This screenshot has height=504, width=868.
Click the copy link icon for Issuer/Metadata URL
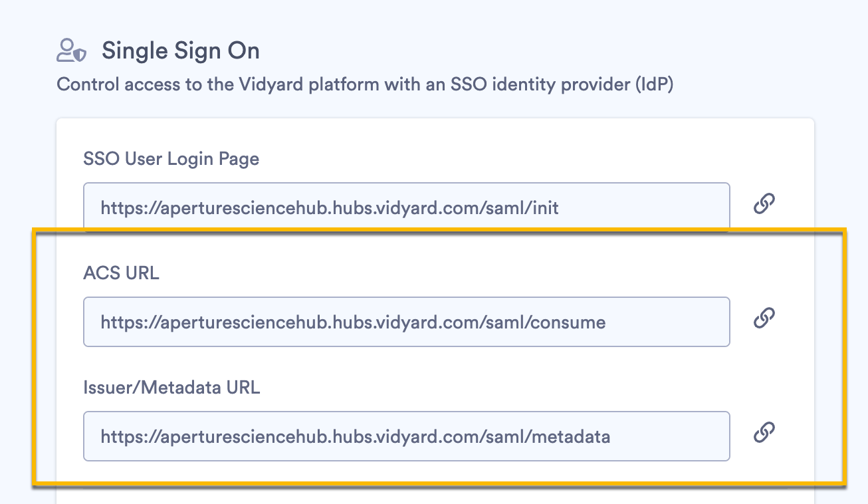[764, 432]
